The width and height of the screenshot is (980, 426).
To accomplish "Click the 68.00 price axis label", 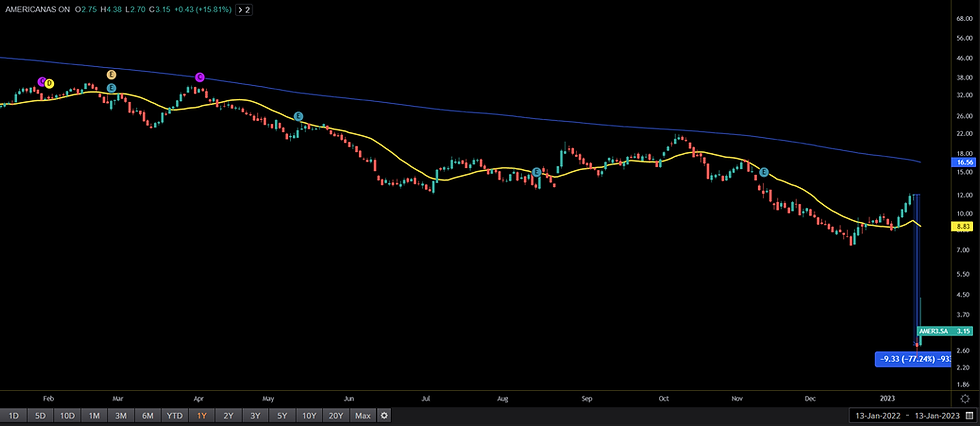I will (x=964, y=19).
